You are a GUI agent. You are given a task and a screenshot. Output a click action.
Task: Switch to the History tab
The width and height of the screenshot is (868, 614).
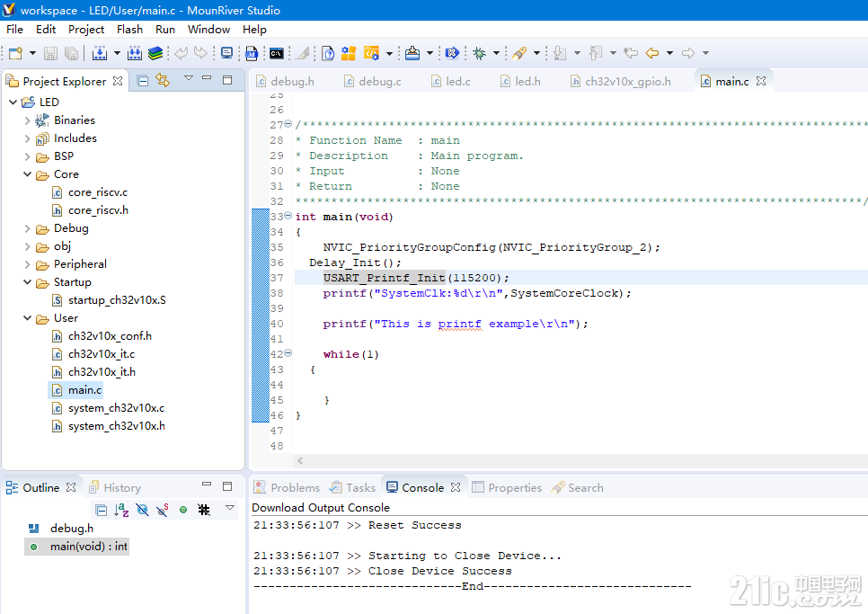[x=115, y=488]
